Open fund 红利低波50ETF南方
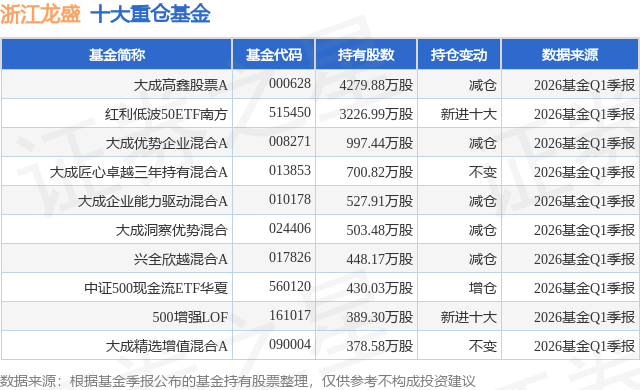The width and height of the screenshot is (640, 390). coord(166,114)
